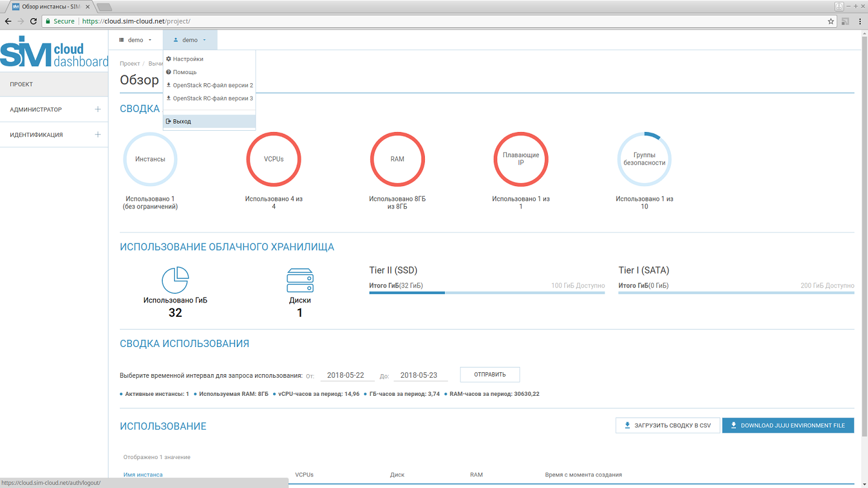Click the pie chart storage usage icon

175,281
